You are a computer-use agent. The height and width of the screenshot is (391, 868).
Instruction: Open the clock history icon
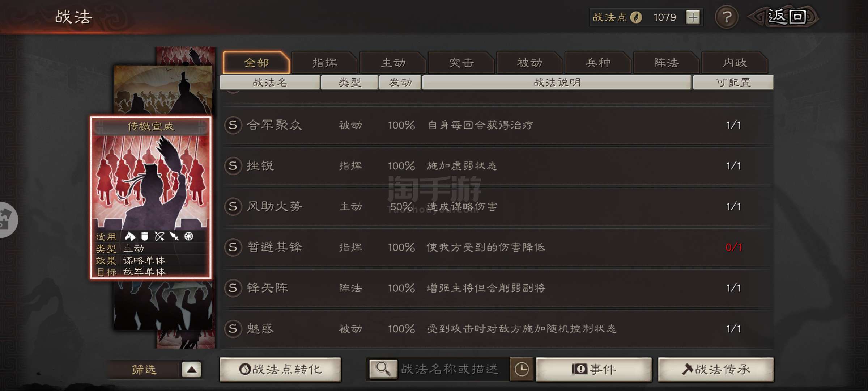522,369
